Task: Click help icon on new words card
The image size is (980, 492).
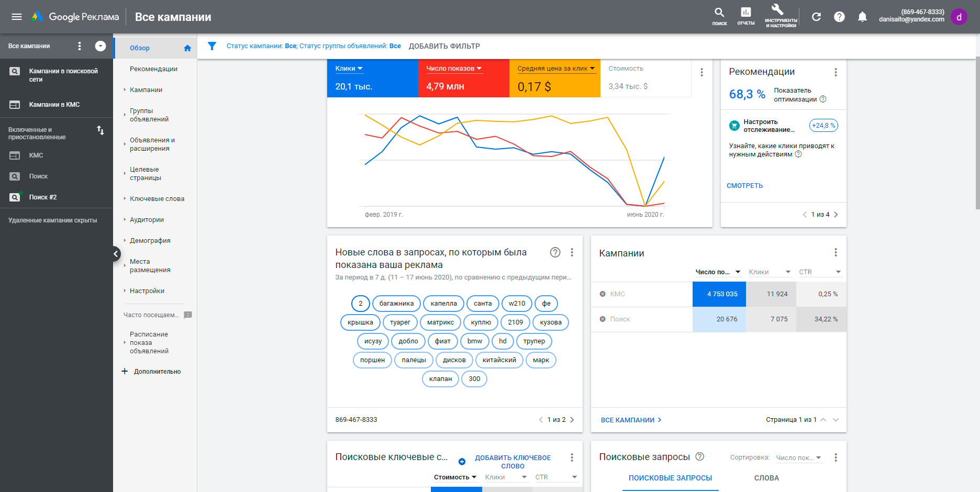Action: tap(555, 252)
